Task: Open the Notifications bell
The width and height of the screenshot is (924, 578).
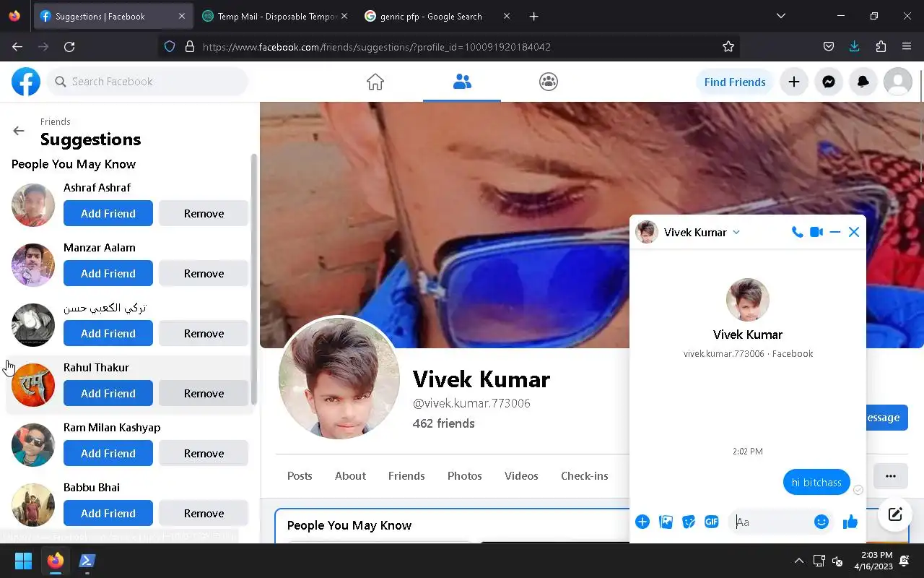Action: (x=863, y=82)
